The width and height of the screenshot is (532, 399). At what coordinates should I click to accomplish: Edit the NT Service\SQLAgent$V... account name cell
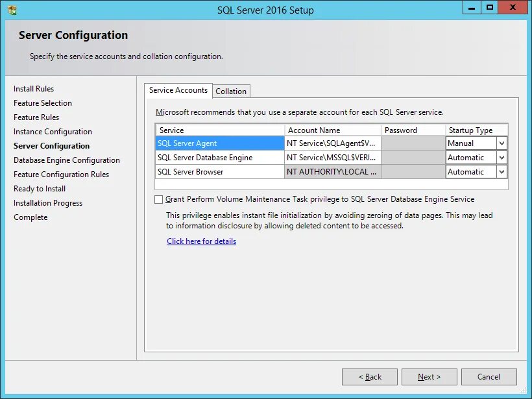coord(332,143)
